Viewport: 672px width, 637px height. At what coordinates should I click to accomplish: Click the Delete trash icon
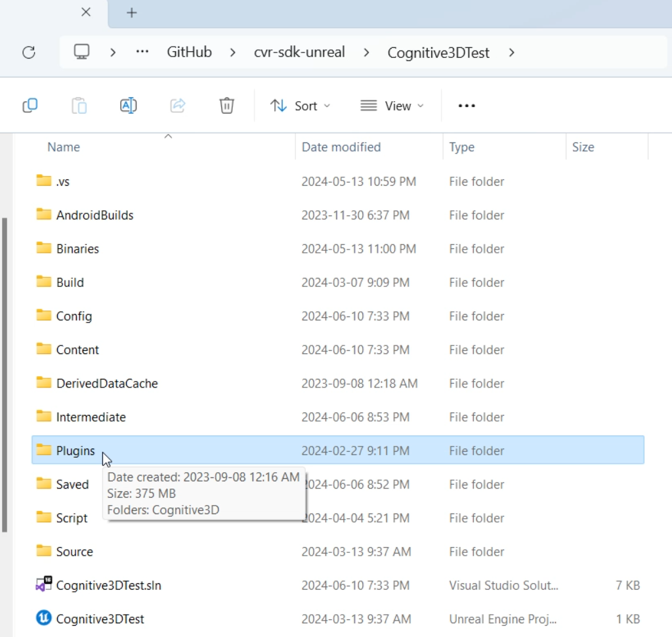(x=226, y=106)
